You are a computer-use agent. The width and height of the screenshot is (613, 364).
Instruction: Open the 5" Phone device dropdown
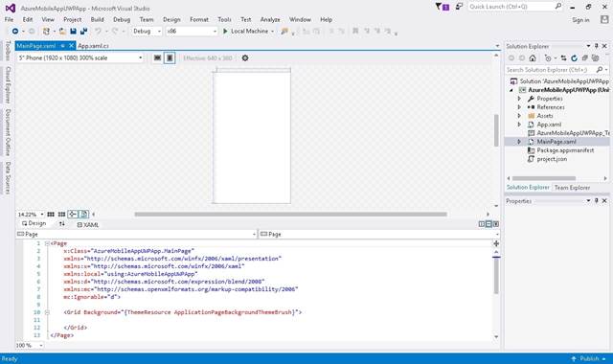(x=80, y=57)
